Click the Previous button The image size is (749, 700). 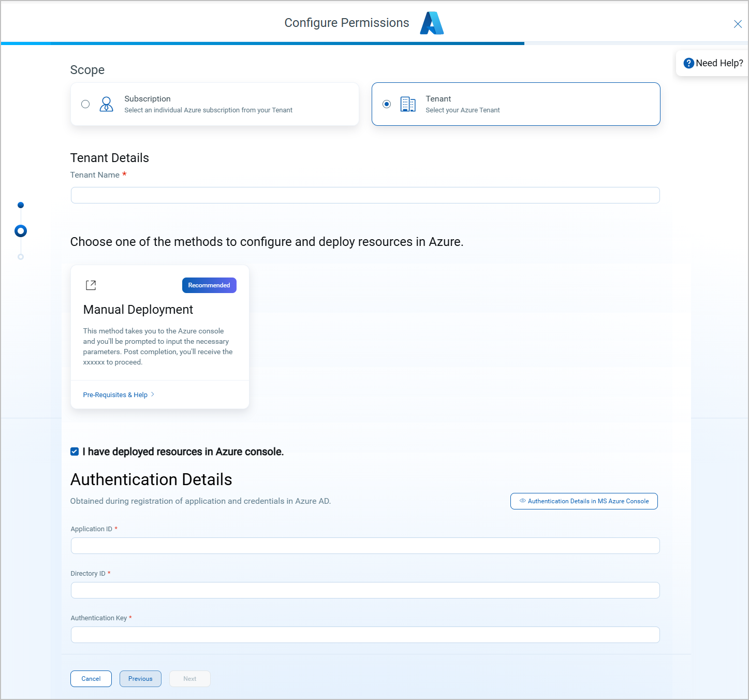pos(140,678)
